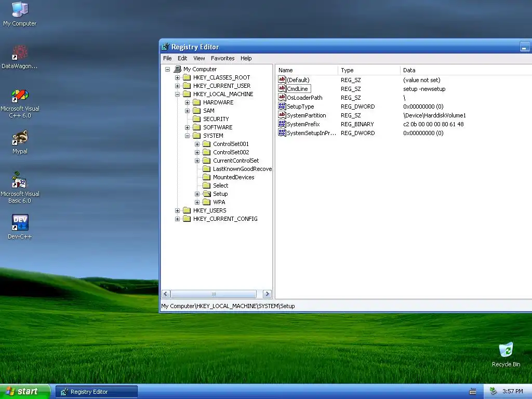The image size is (532, 399).
Task: Expand the HKEY_CLASSES_ROOT key
Action: pos(177,78)
